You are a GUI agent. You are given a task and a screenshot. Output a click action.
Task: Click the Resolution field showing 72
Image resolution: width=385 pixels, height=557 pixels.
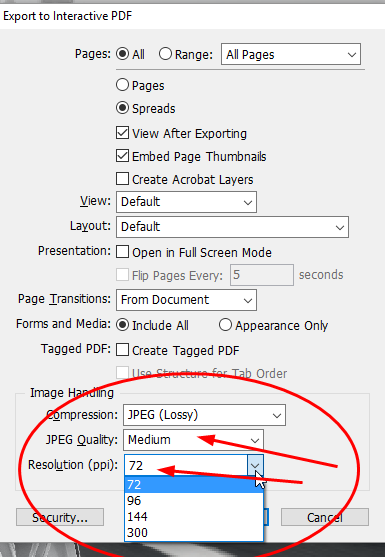(186, 465)
